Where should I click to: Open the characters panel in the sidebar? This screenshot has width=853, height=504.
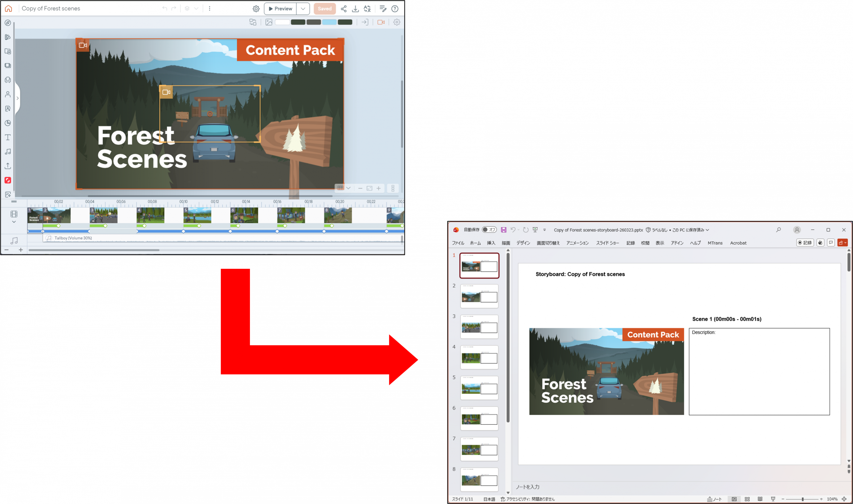point(8,94)
